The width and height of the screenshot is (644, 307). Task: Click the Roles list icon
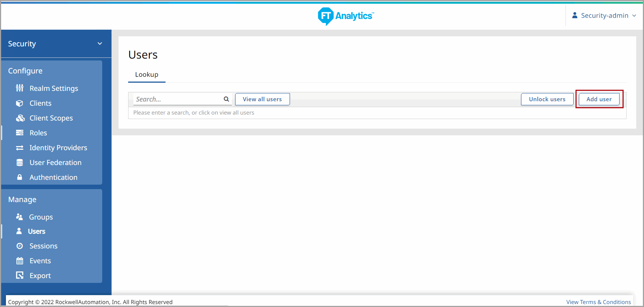point(20,133)
